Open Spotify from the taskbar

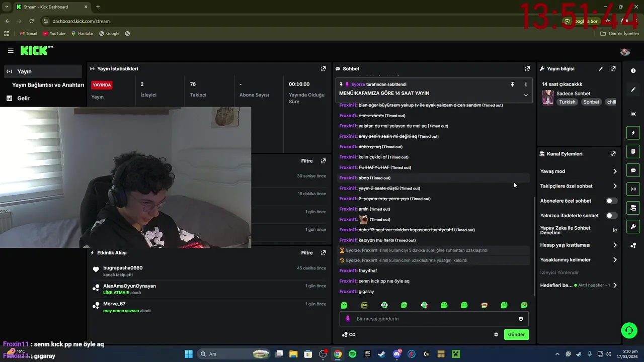[x=352, y=354]
